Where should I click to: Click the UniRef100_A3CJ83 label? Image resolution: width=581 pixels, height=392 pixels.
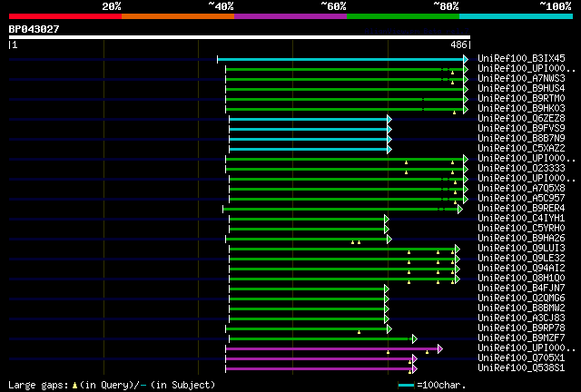pyautogui.click(x=521, y=318)
